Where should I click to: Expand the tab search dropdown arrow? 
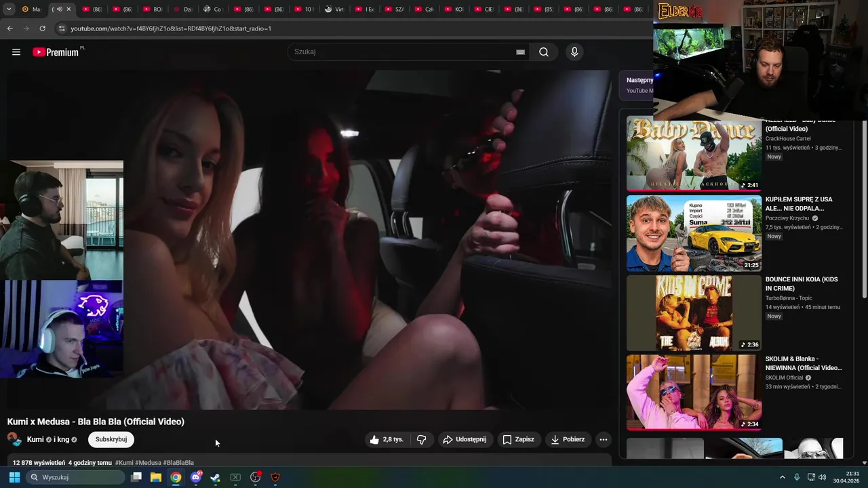click(x=9, y=9)
